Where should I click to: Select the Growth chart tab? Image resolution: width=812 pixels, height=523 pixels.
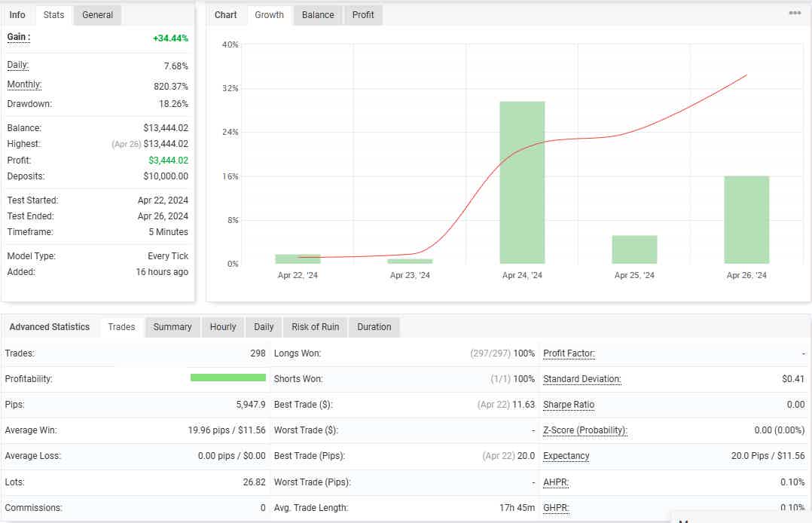pyautogui.click(x=269, y=15)
